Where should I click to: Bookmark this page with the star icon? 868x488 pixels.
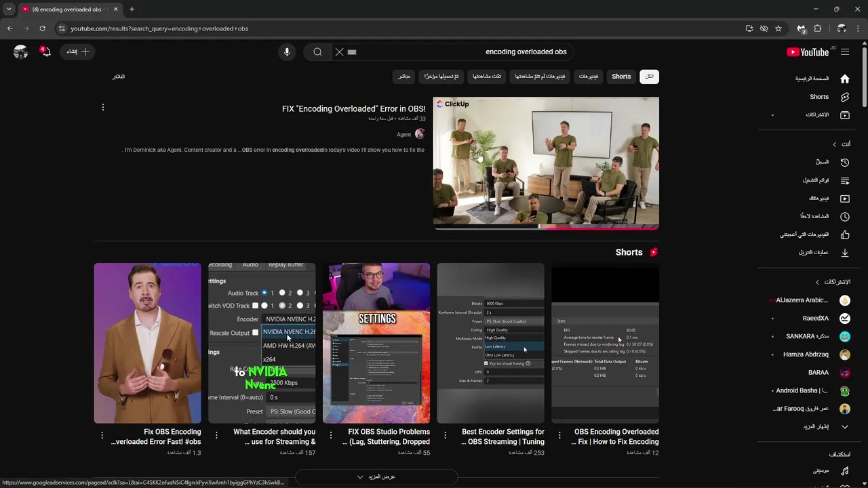(x=778, y=28)
